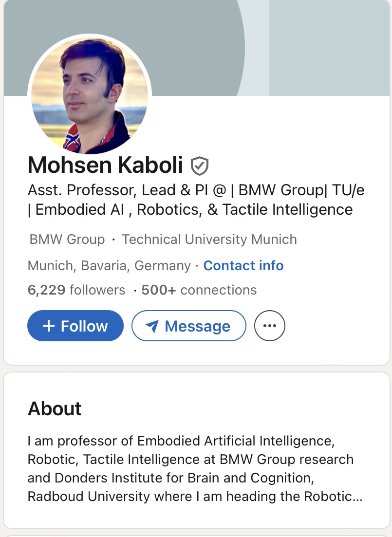
Task: Open the circular profile photo
Action: pos(90,94)
